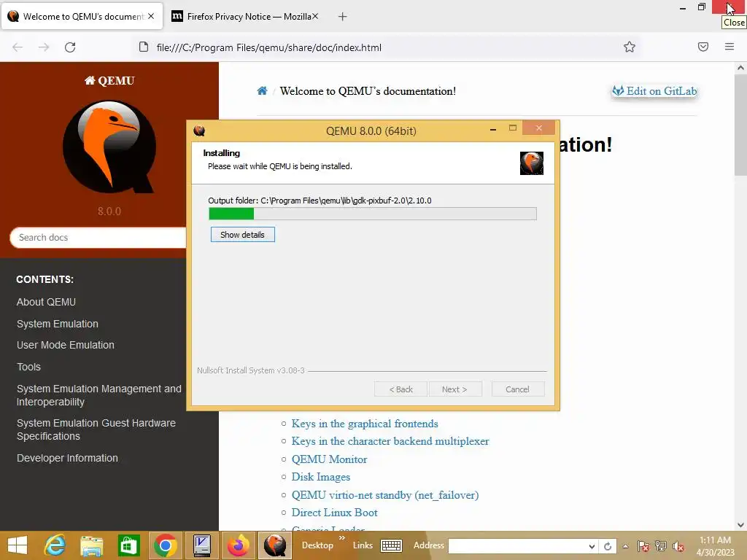
Task: Select the Welcome to QEMU's documentation tab
Action: point(82,17)
